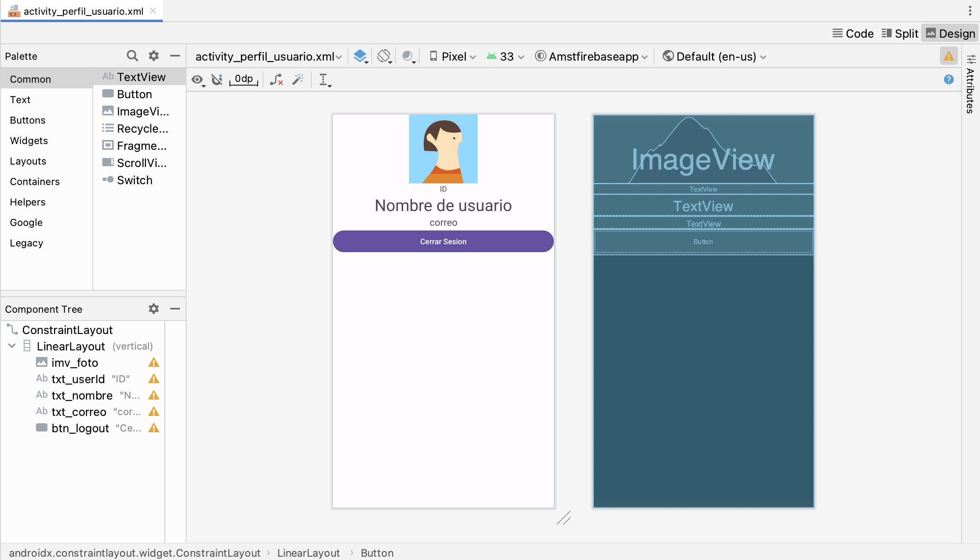The height and width of the screenshot is (560, 980).
Task: Toggle view options eye icon
Action: pyautogui.click(x=198, y=80)
